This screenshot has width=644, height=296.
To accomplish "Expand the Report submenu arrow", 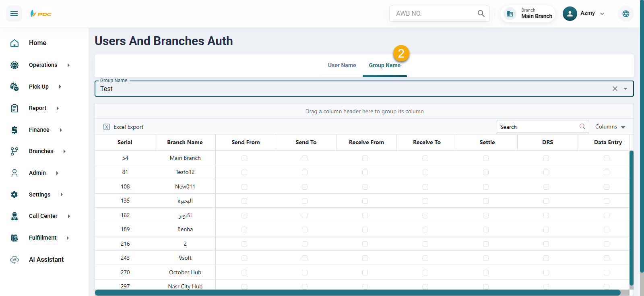I will (x=58, y=108).
